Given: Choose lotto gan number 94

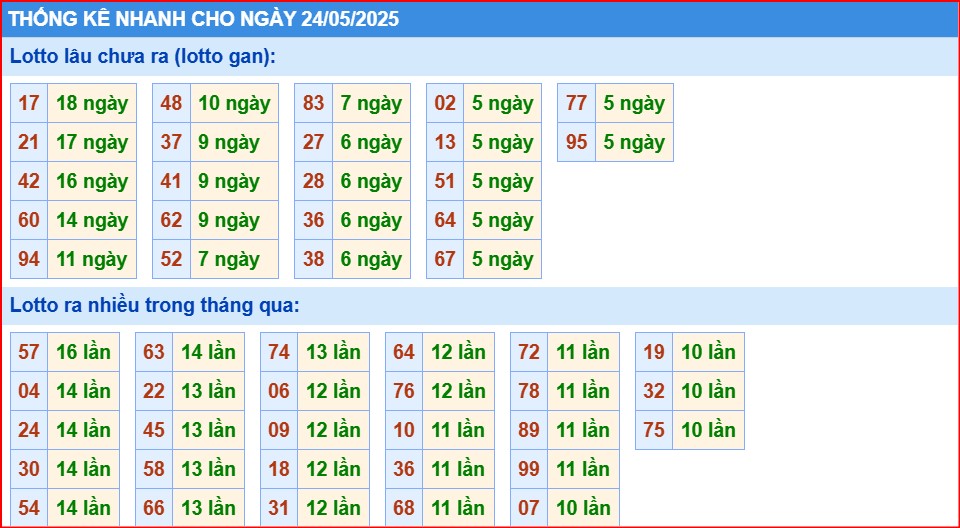Looking at the screenshot, I should click(x=29, y=259).
